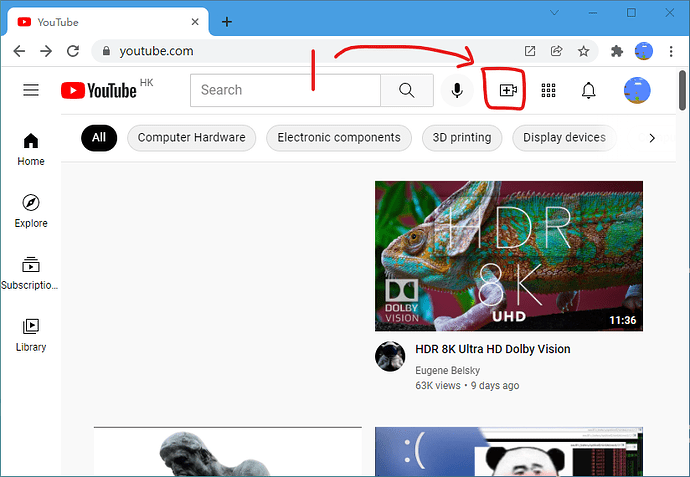Open Eugene Belsky channel link
The image size is (690, 477).
point(448,371)
